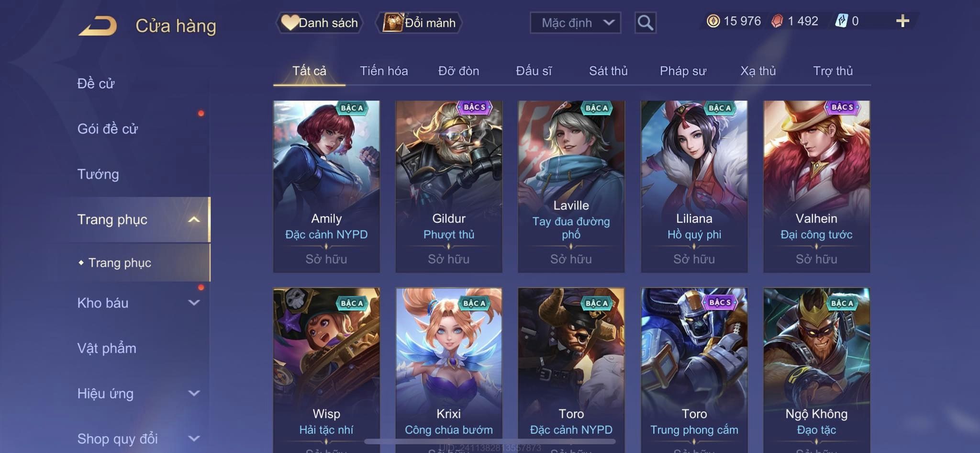Open Danh sách wishlist heart button
The width and height of the screenshot is (980, 453).
pyautogui.click(x=320, y=23)
